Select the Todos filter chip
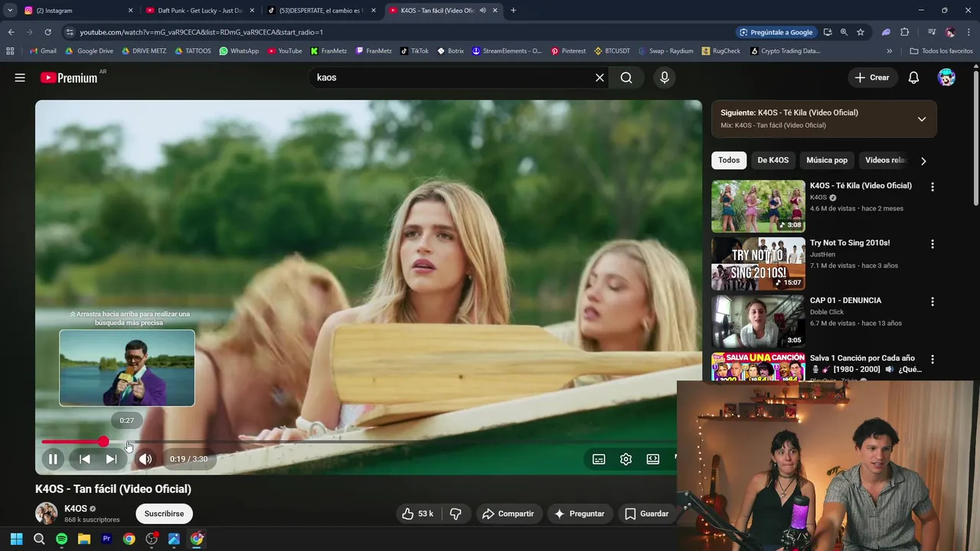The image size is (980, 551). [x=729, y=160]
